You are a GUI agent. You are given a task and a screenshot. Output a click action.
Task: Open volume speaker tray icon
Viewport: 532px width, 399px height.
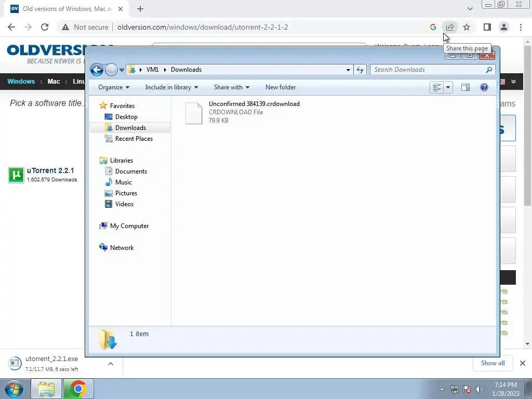[x=479, y=389]
